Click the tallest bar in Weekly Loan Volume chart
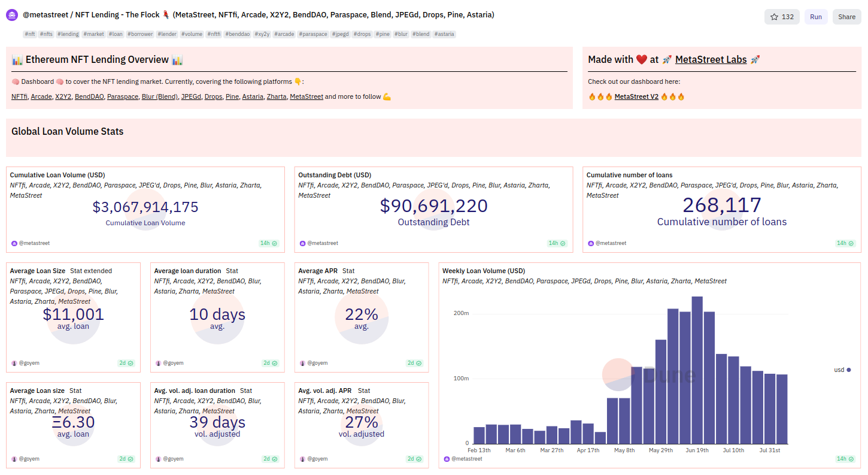 (697, 370)
